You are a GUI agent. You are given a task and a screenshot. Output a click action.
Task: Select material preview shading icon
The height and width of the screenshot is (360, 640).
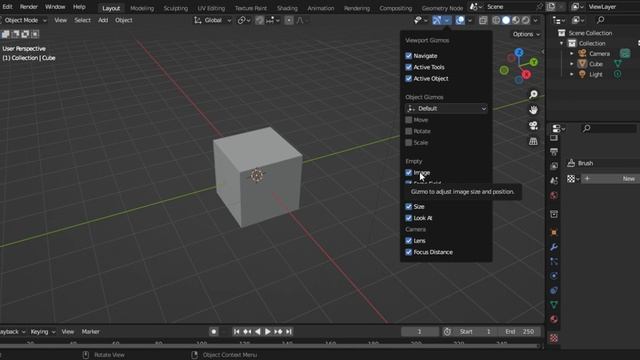(516, 20)
